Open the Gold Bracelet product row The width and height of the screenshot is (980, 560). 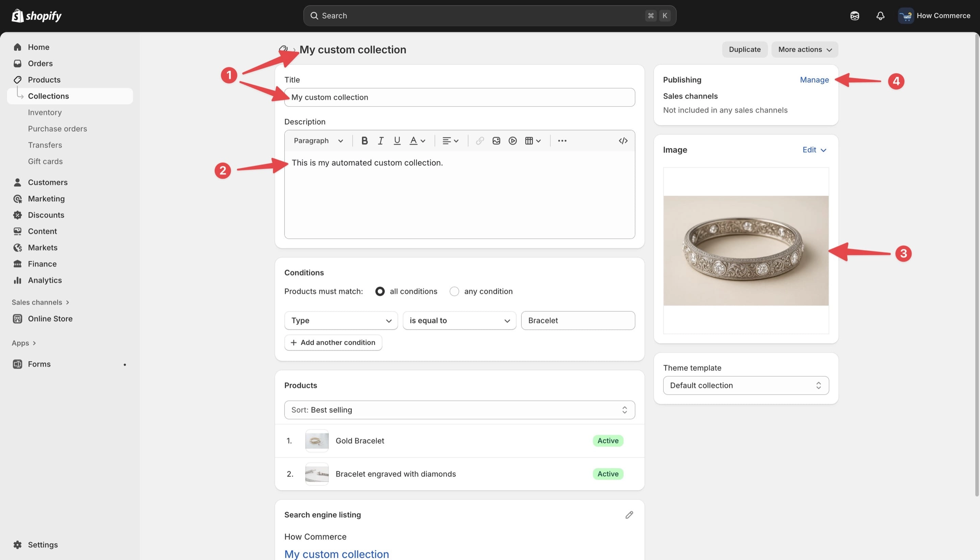coord(459,441)
